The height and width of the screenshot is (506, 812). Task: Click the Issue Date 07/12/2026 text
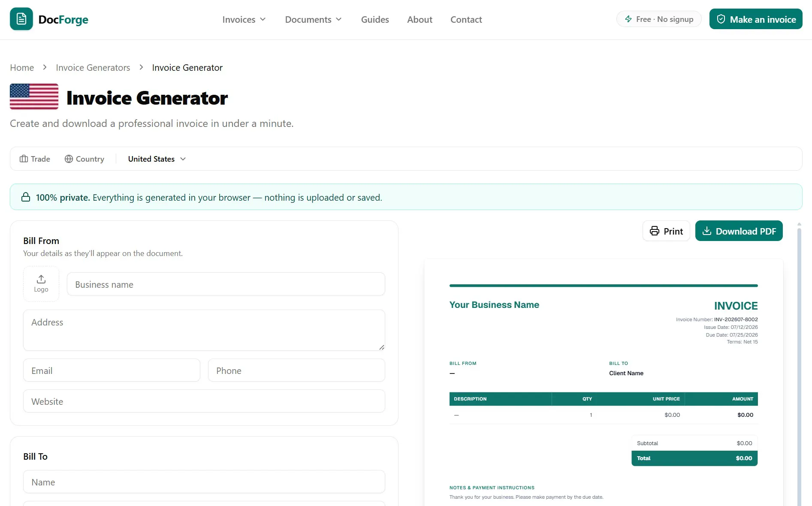(731, 327)
